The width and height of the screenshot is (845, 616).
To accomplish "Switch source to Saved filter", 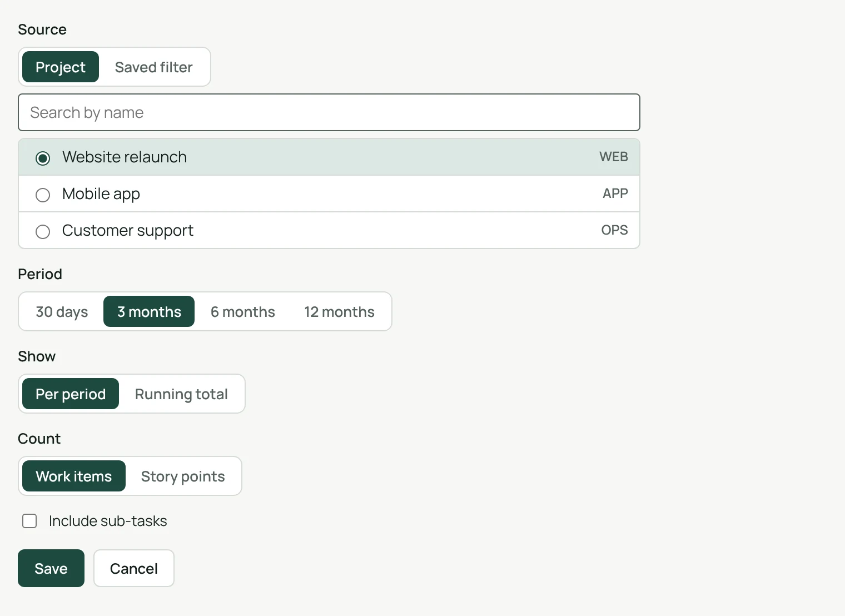I will pos(153,67).
